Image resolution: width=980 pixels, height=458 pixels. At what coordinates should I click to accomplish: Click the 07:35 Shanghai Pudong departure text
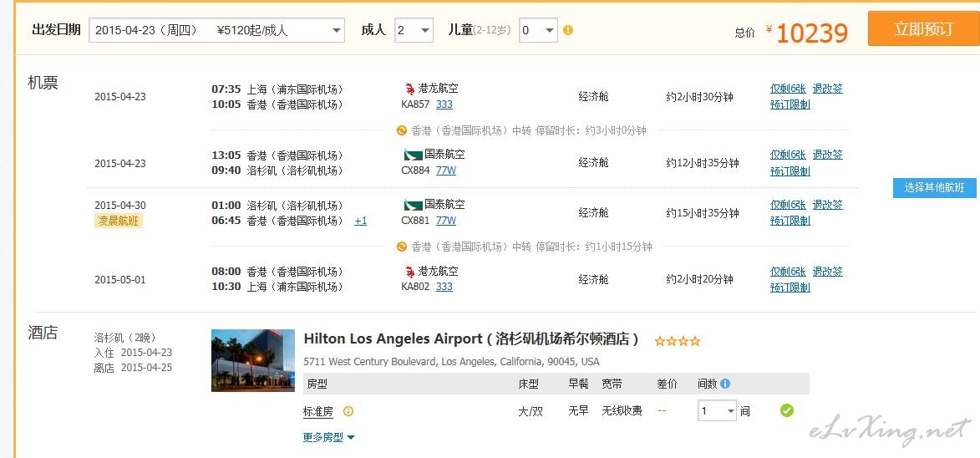coord(277,89)
